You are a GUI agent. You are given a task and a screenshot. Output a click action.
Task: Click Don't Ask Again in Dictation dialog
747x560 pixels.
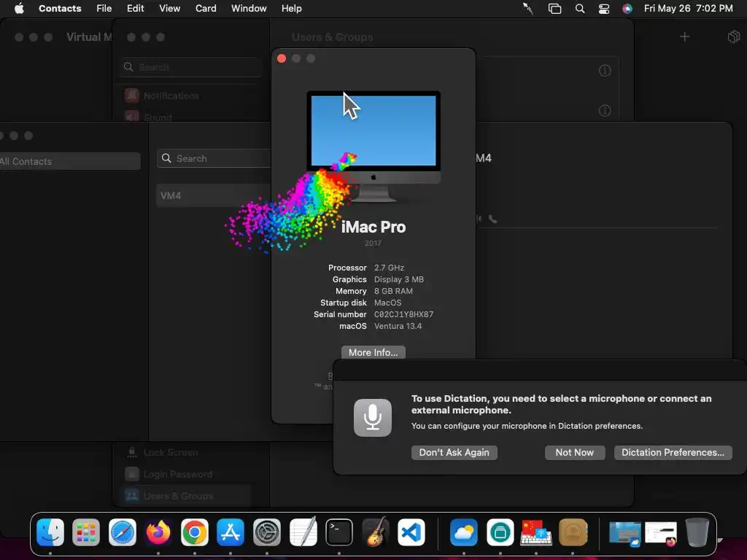coord(454,452)
